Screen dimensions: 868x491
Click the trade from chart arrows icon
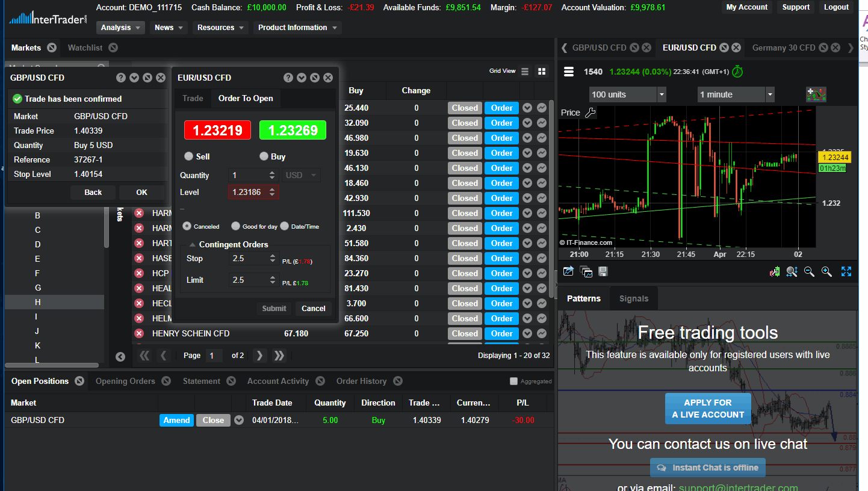pyautogui.click(x=775, y=271)
